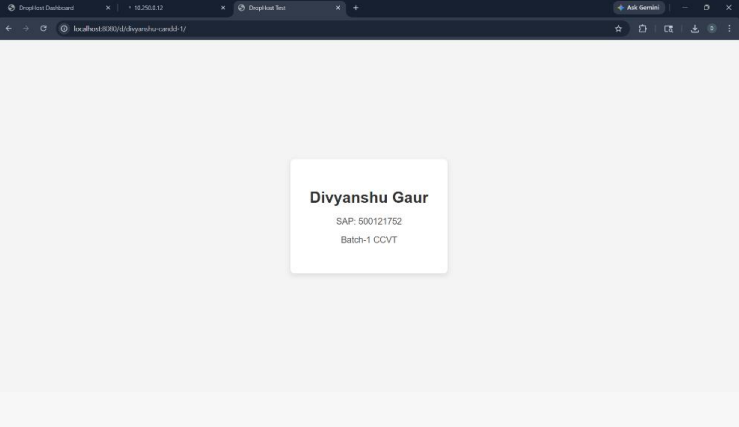
Task: Open the Chrome three-dot menu
Action: (729, 29)
